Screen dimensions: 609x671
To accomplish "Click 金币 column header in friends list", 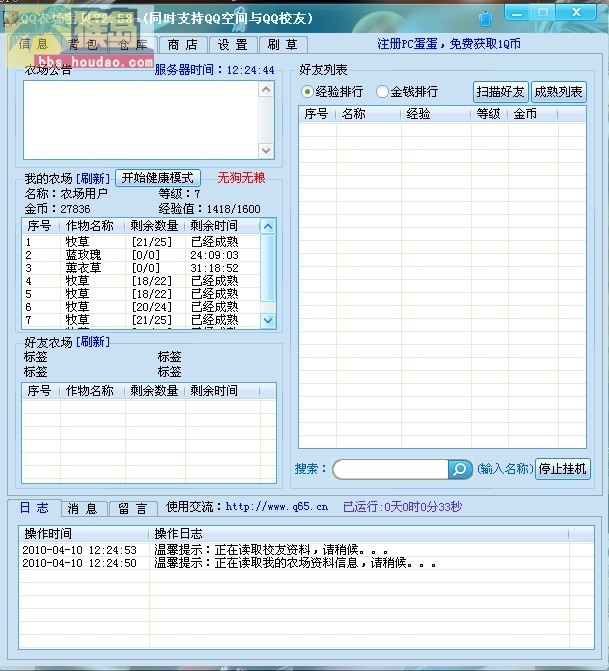I will [533, 114].
